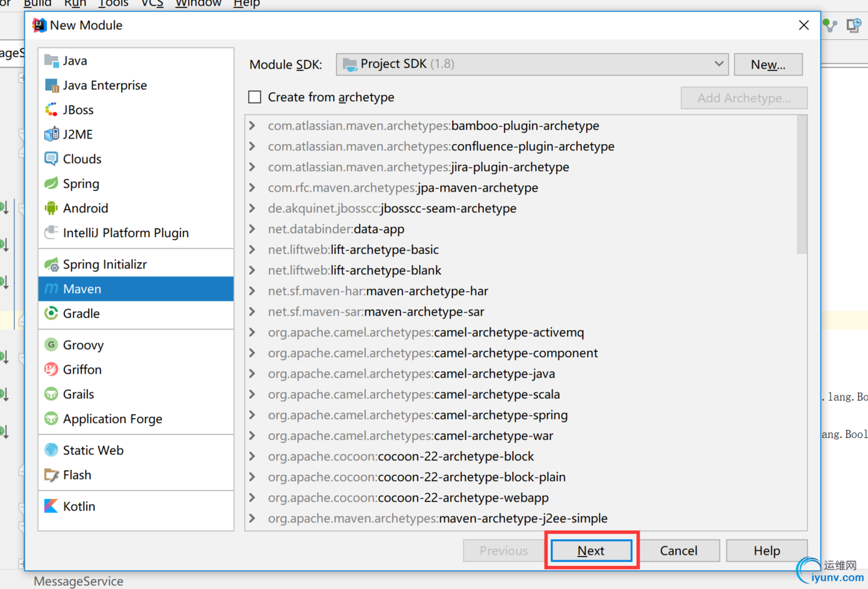
Task: Open the Module SDK dropdown
Action: tap(532, 64)
